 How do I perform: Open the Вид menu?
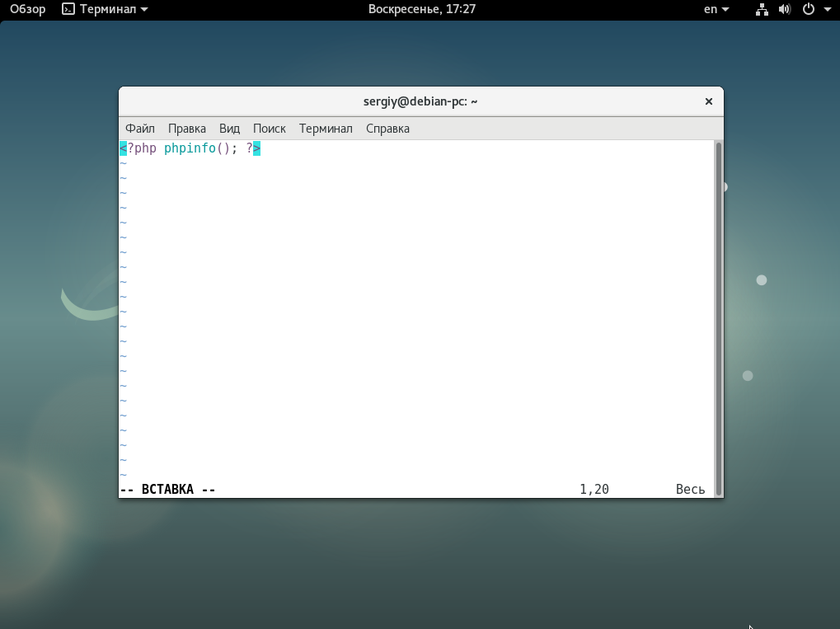click(229, 129)
